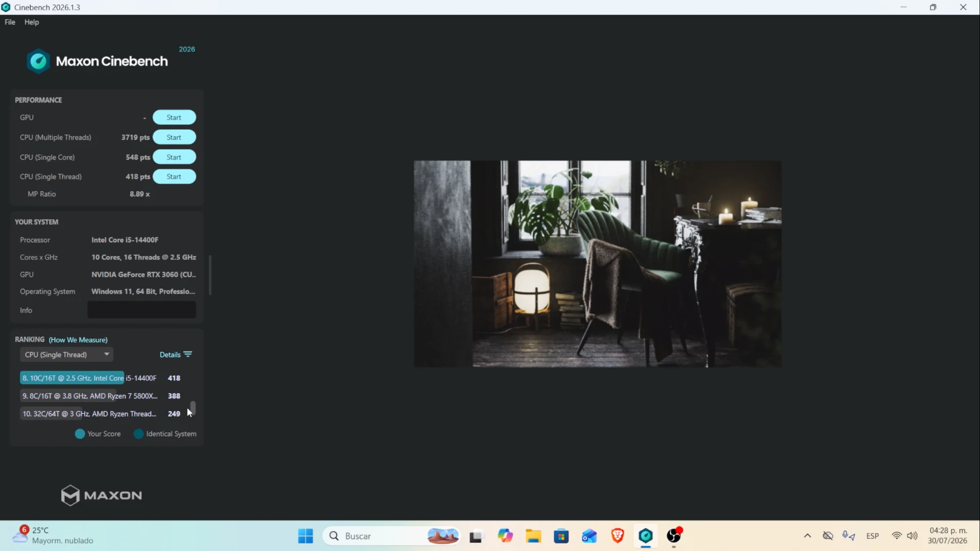Click the microphone location tray icon
Screen dimensions: 980x551
(849, 536)
